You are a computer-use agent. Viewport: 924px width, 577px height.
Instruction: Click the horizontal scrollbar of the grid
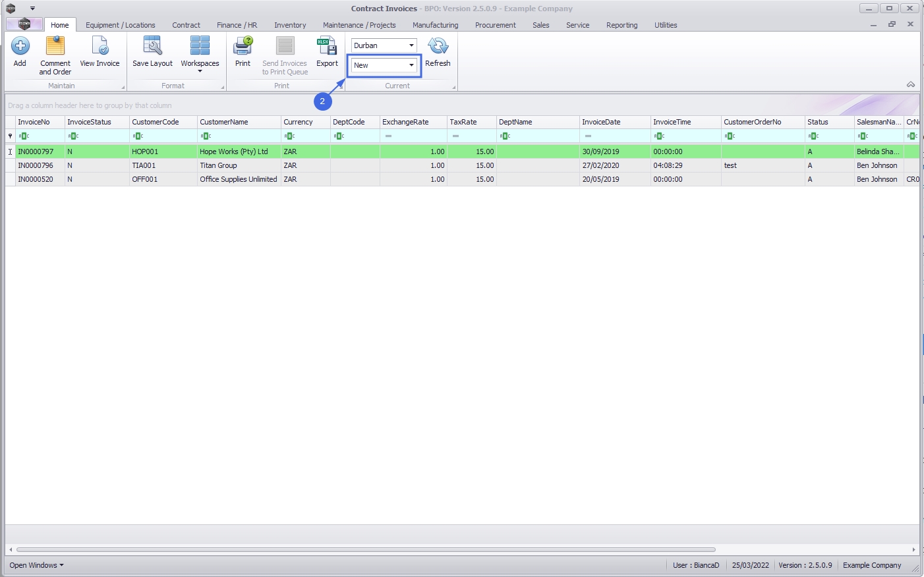coord(366,549)
